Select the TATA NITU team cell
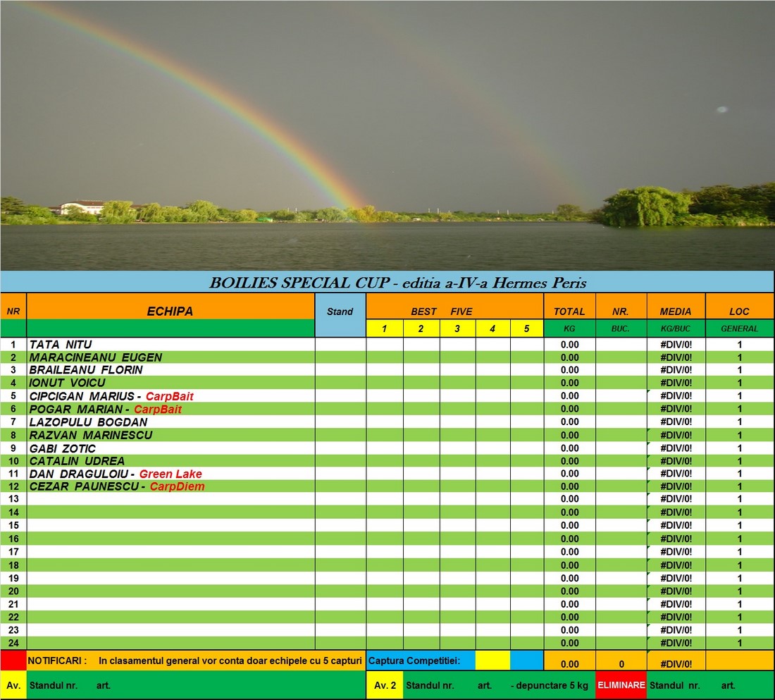 click(x=61, y=345)
